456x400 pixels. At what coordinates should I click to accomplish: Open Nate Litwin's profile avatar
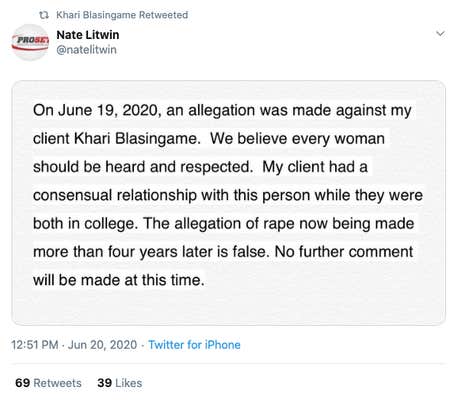[x=30, y=42]
